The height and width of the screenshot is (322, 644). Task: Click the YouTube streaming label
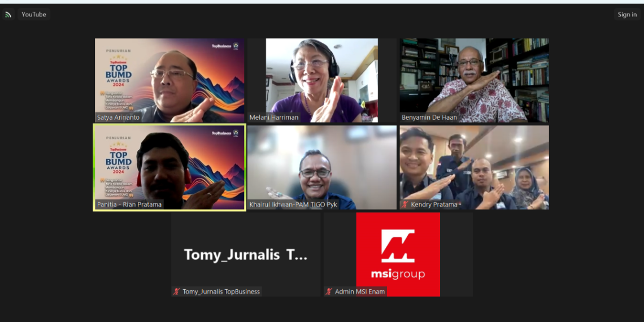tap(34, 14)
